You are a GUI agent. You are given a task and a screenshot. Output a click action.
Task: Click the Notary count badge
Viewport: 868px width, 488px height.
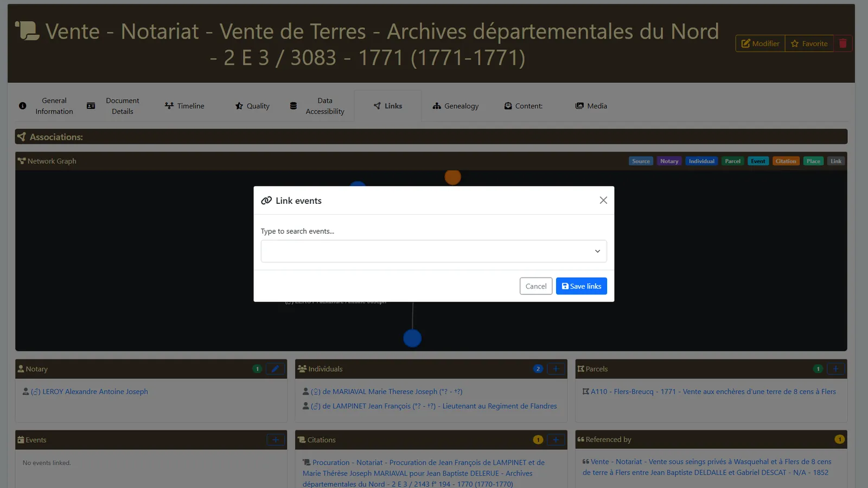[x=257, y=369]
